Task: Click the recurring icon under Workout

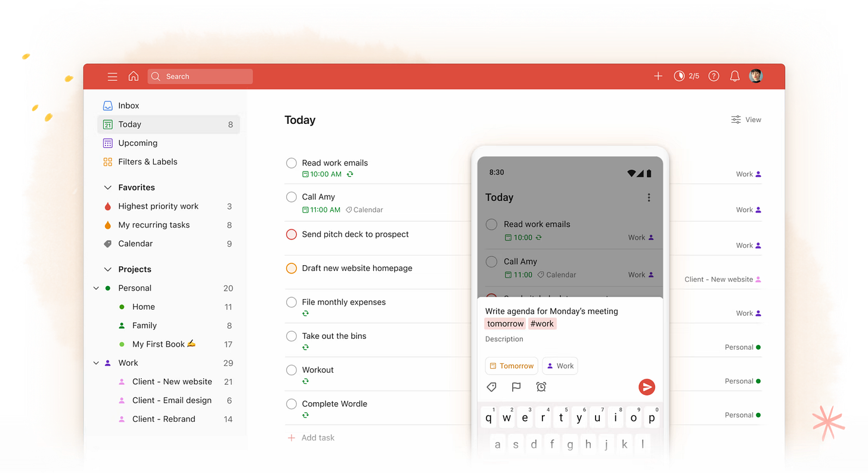Action: point(305,381)
